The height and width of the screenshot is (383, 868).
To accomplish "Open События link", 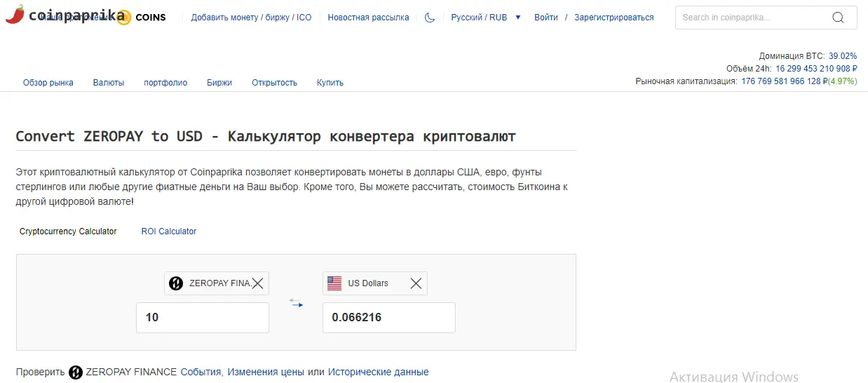I will (x=201, y=372).
